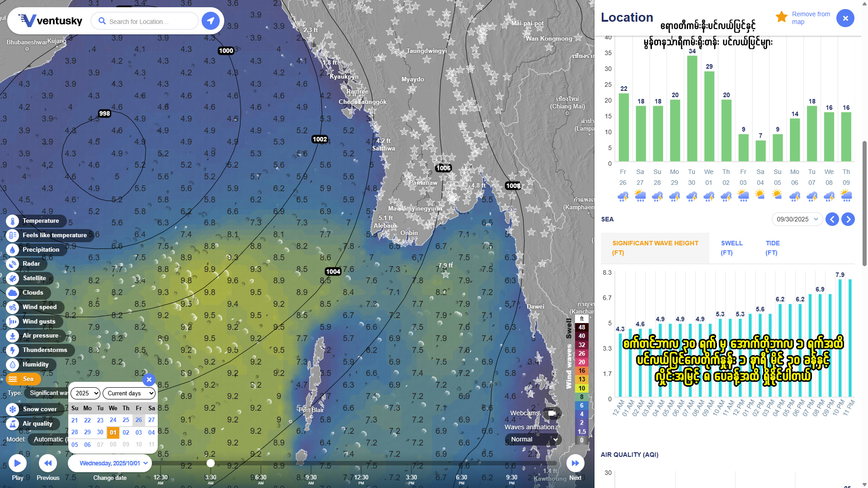Select the Air quality layer icon
This screenshot has width=868, height=488.
click(13, 424)
